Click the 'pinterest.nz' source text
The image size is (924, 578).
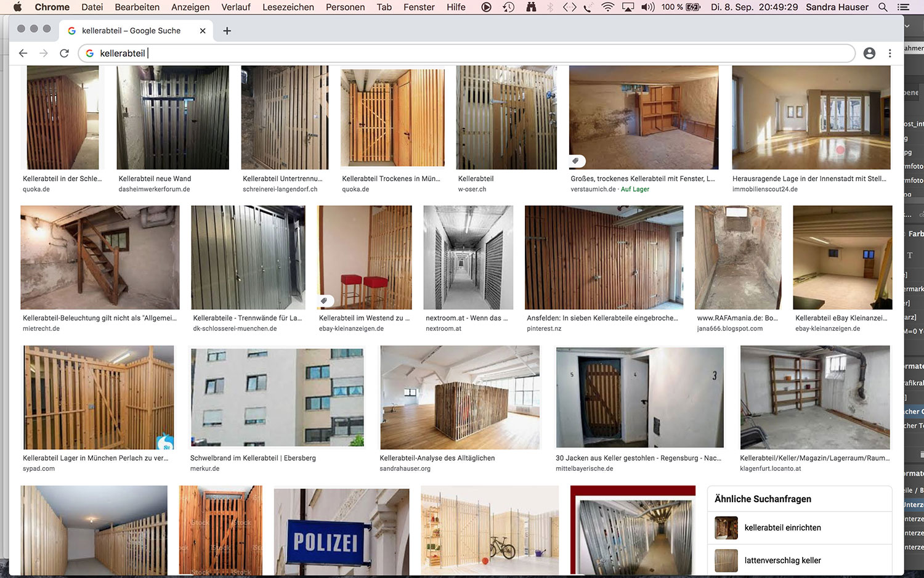[x=544, y=329]
